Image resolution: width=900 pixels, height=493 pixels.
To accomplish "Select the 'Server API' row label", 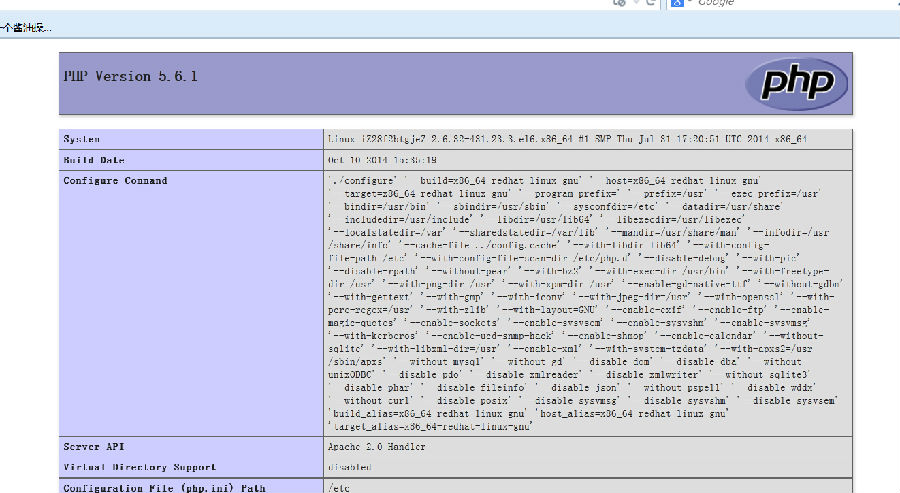I will [93, 446].
